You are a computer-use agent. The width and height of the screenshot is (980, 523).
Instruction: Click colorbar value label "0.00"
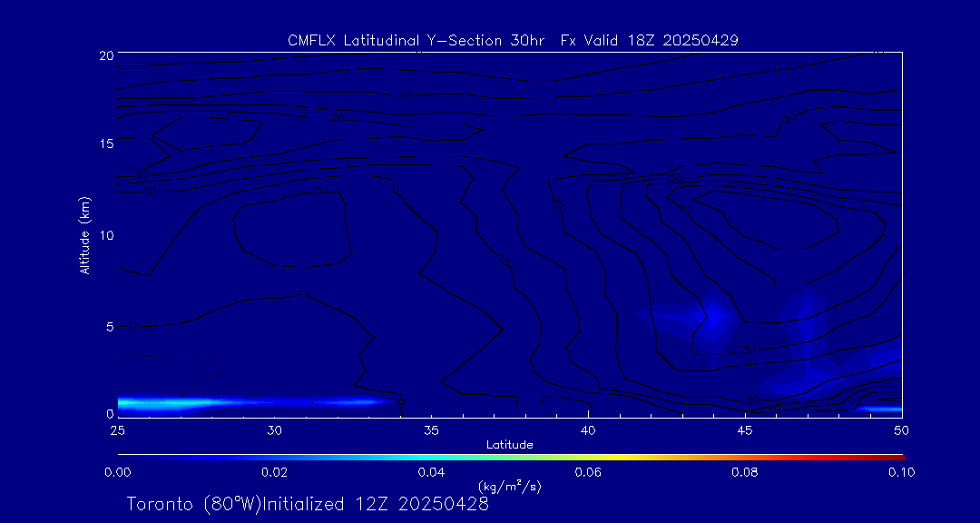[x=117, y=472]
